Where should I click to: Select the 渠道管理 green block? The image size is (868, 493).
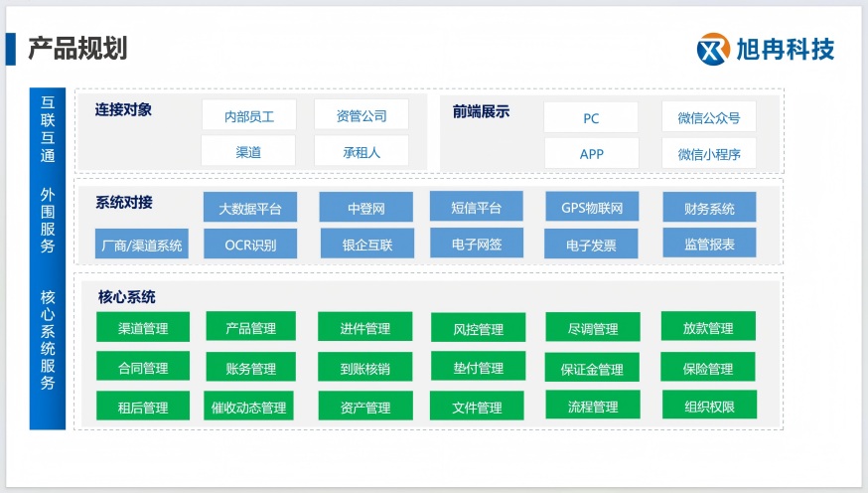coord(143,328)
